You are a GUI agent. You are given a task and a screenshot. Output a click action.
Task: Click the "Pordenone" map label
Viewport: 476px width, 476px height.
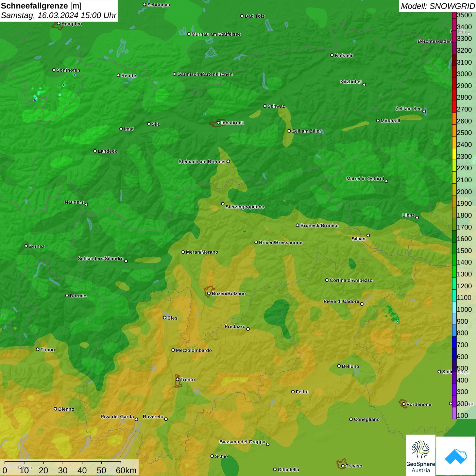point(419,404)
